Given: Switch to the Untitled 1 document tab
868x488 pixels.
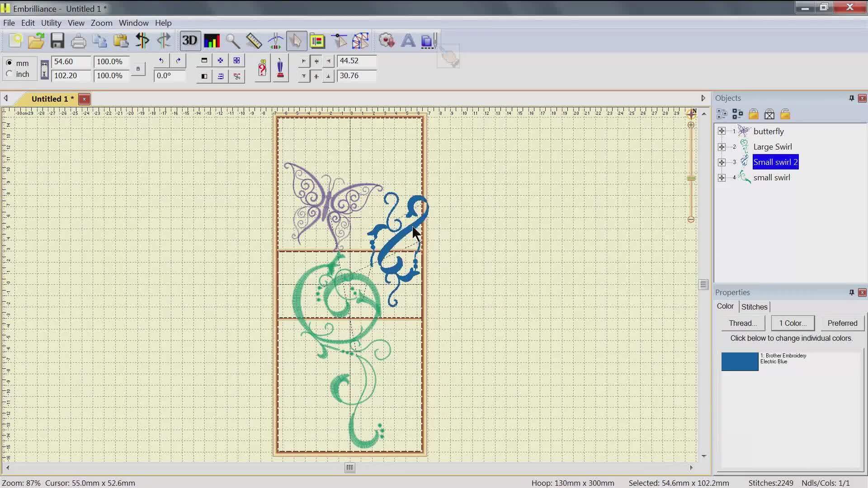Looking at the screenshot, I should coord(52,99).
